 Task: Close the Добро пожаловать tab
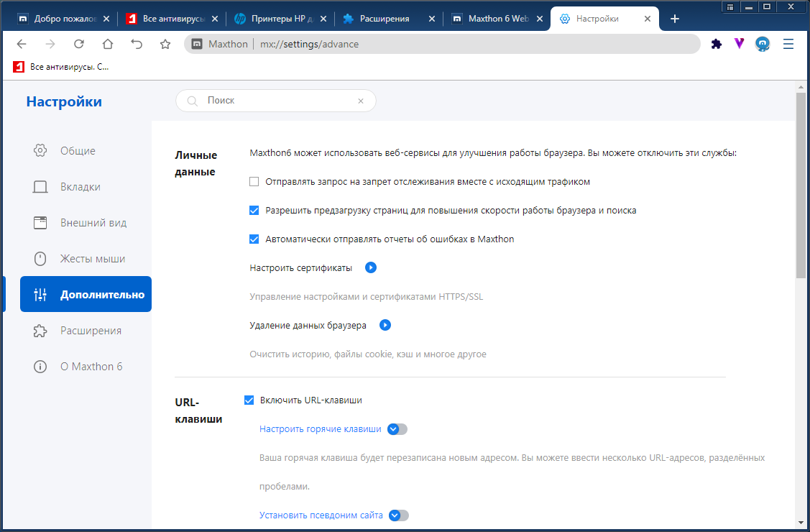pos(106,19)
